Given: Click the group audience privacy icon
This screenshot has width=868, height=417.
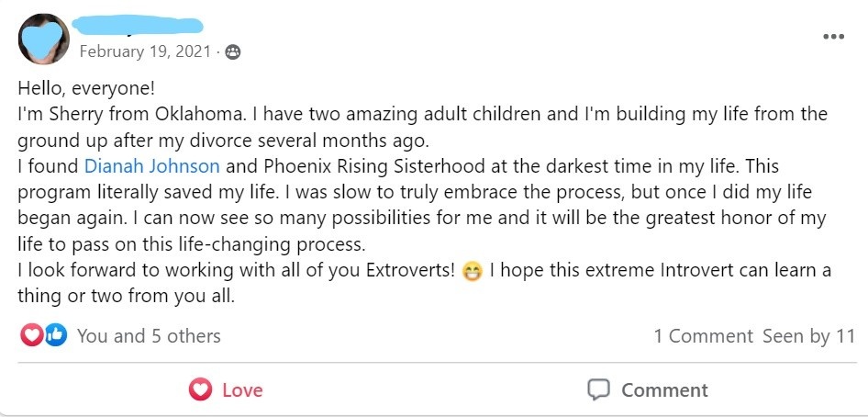Looking at the screenshot, I should pyautogui.click(x=233, y=51).
